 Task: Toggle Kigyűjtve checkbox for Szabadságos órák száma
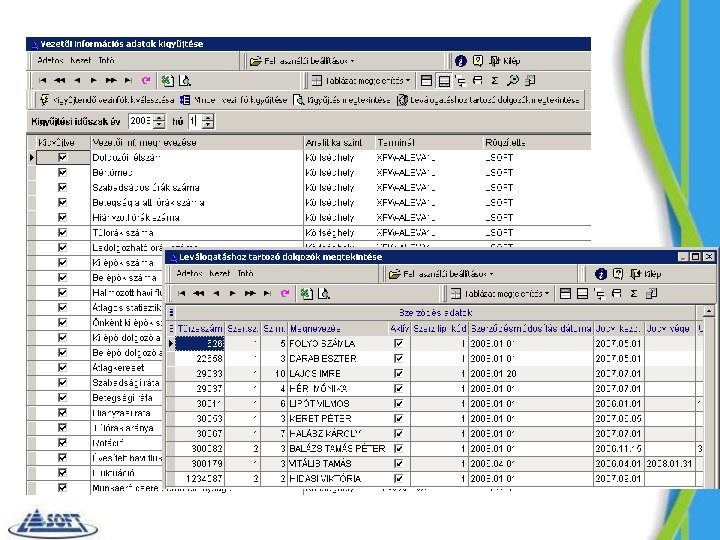coord(62,187)
